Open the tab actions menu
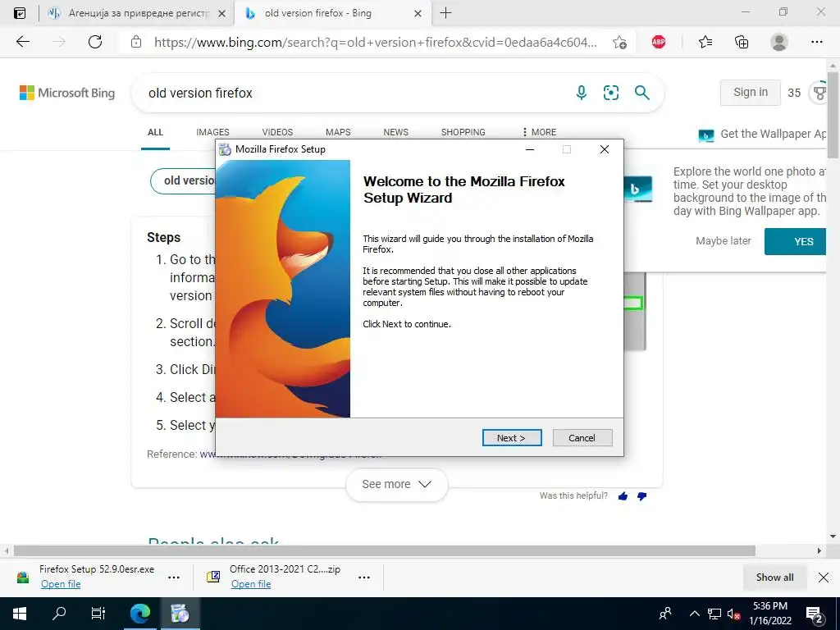This screenshot has height=630, width=840. [20, 13]
